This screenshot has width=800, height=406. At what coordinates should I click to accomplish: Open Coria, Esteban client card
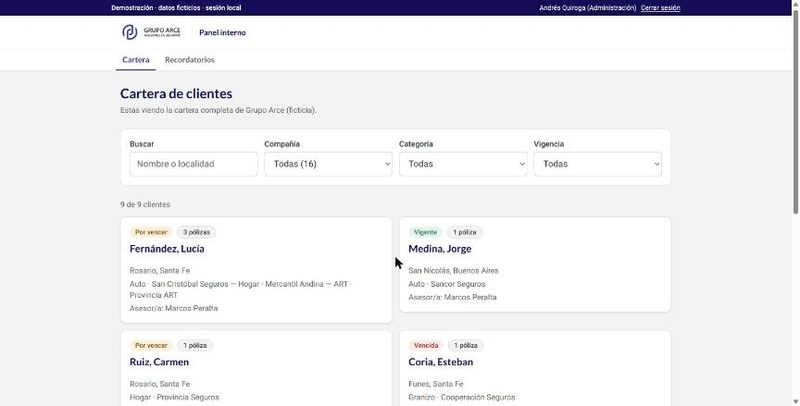point(535,368)
